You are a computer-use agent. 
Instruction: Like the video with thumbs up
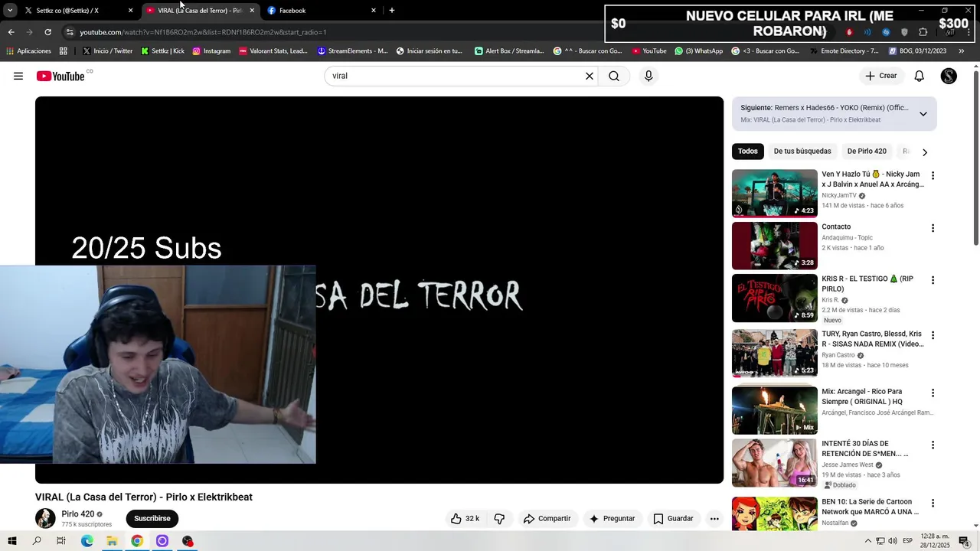pyautogui.click(x=465, y=518)
